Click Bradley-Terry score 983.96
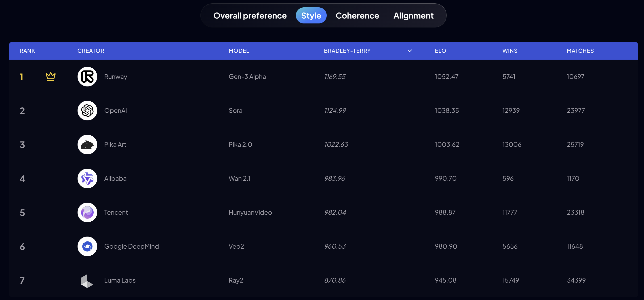The width and height of the screenshot is (644, 300). point(335,178)
